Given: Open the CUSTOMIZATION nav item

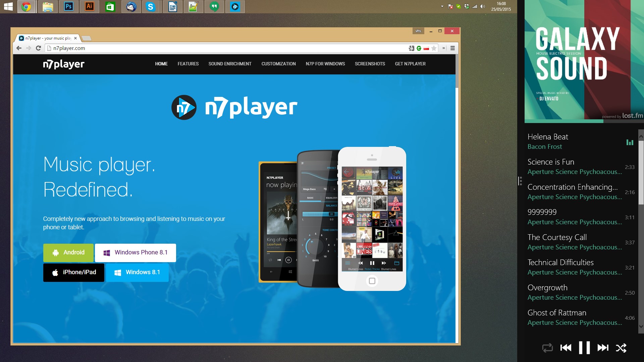Looking at the screenshot, I should click(279, 64).
